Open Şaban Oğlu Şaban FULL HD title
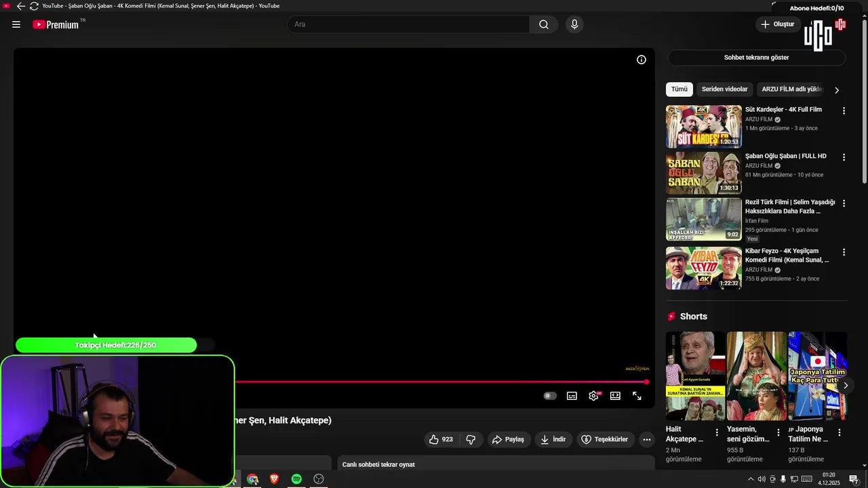 pos(786,156)
